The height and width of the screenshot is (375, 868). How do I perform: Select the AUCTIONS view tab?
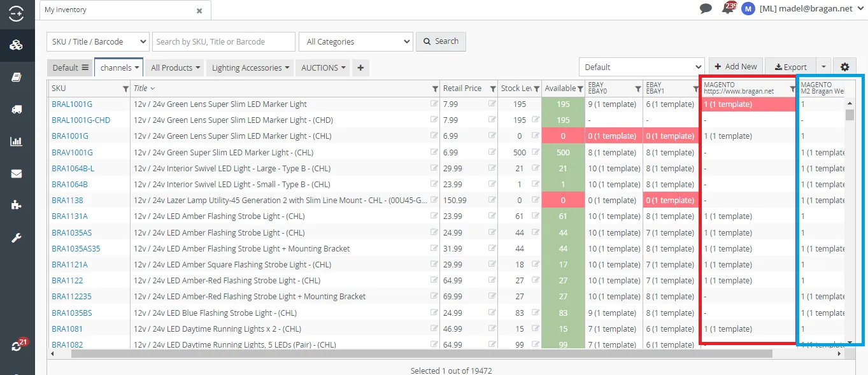pyautogui.click(x=323, y=67)
